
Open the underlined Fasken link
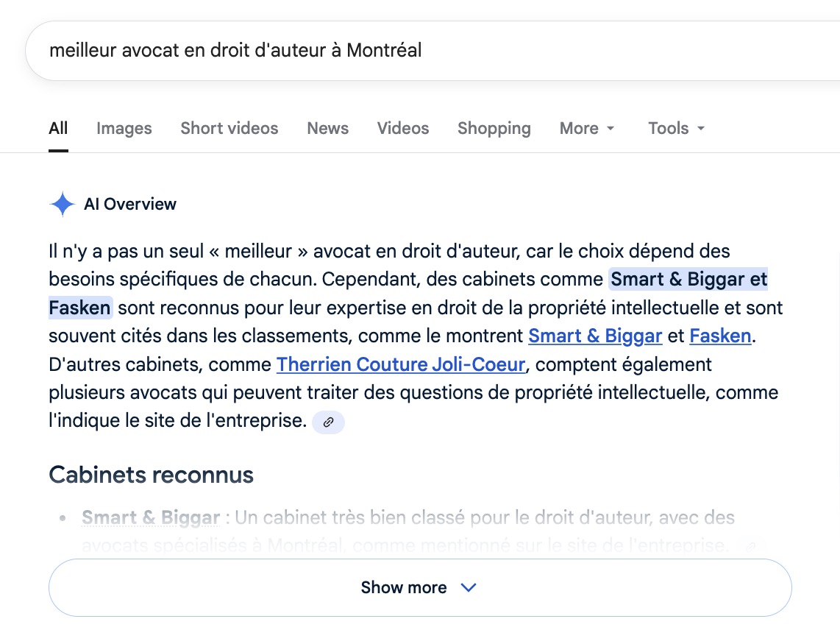720,336
